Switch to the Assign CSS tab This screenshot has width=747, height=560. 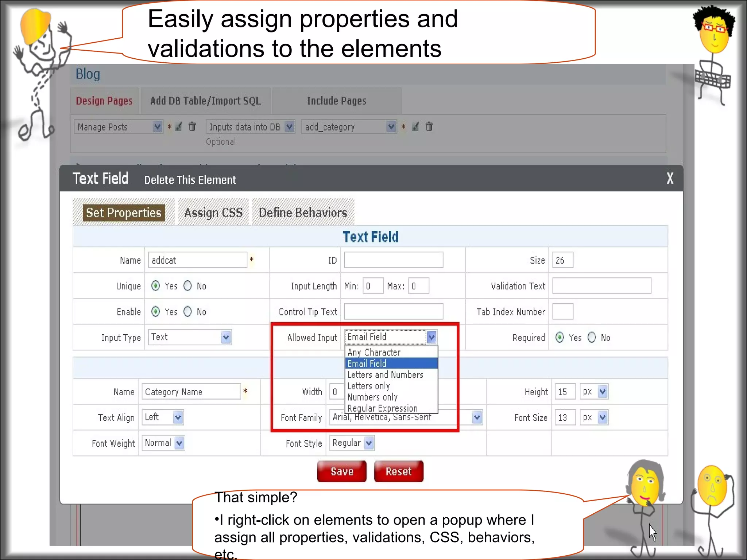pyautogui.click(x=213, y=213)
